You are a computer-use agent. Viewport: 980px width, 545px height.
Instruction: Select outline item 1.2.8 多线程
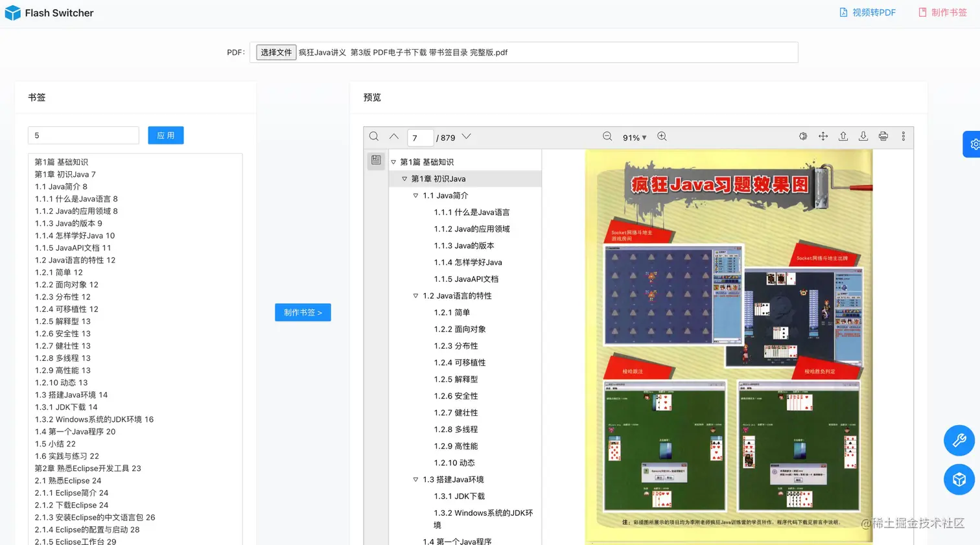click(x=456, y=430)
